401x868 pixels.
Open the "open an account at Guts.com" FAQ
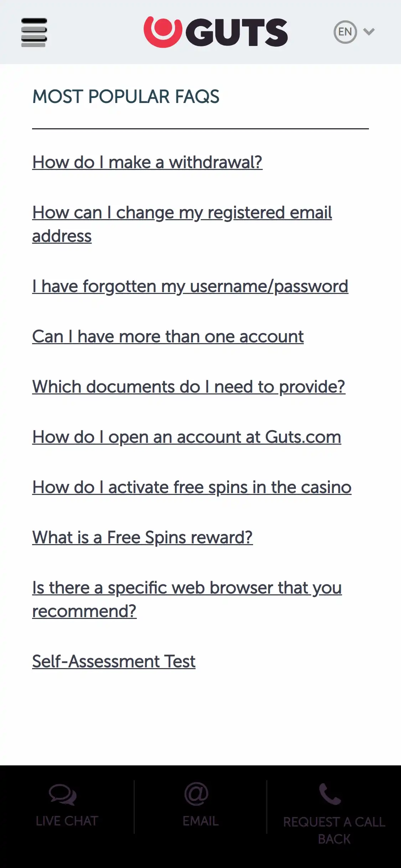[186, 437]
